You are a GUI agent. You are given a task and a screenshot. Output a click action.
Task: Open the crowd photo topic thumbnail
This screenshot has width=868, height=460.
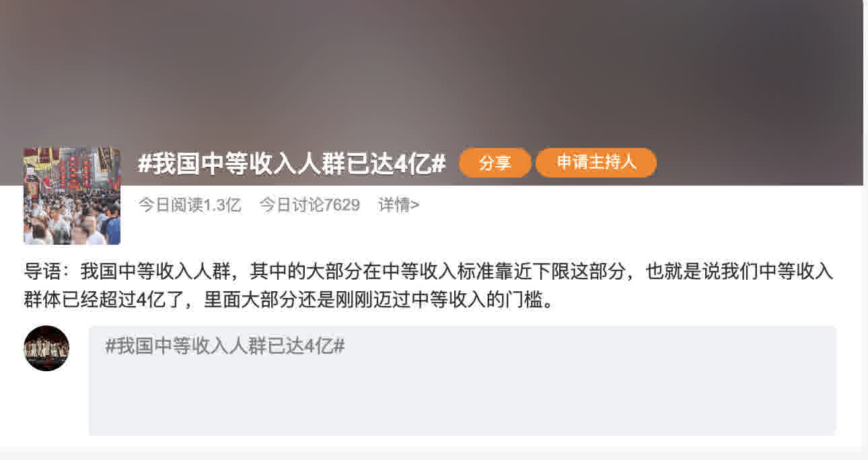pyautogui.click(x=72, y=196)
